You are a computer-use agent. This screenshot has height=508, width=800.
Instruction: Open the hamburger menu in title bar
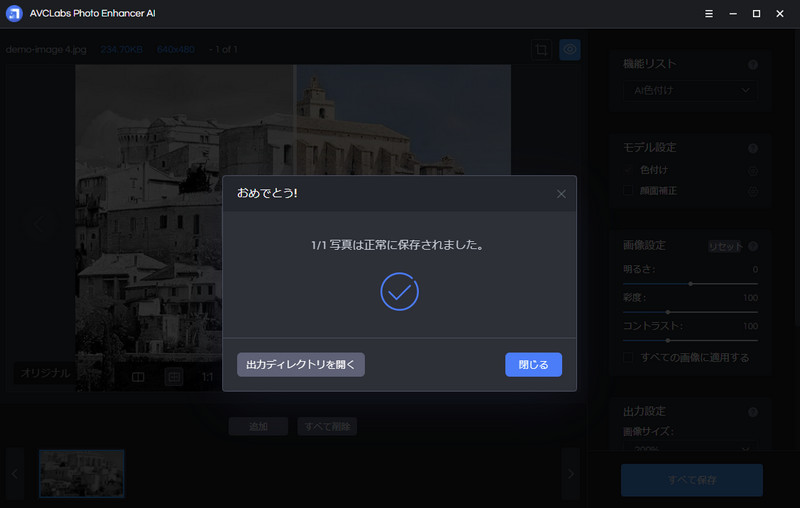(709, 14)
